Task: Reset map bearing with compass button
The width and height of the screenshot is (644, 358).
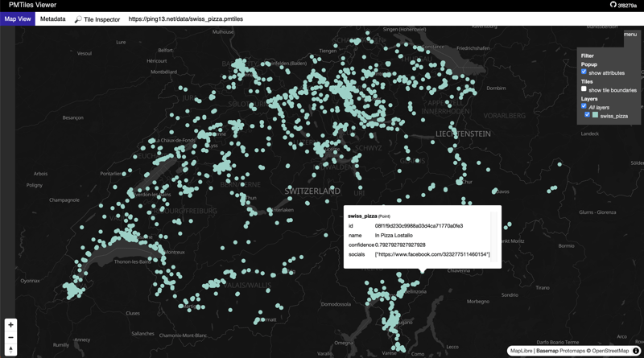Action: point(10,350)
